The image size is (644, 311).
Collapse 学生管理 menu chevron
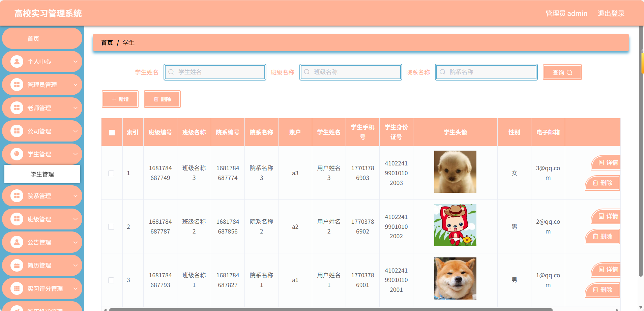pos(76,154)
